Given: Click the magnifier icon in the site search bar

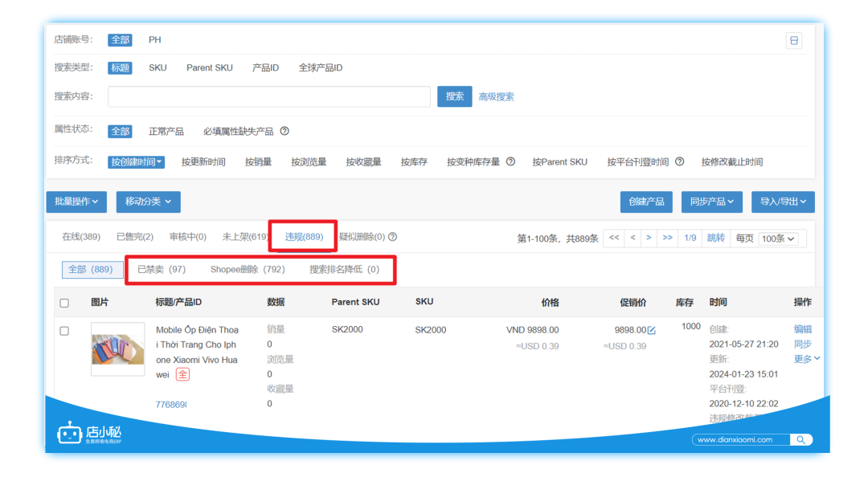Looking at the screenshot, I should coord(800,439).
